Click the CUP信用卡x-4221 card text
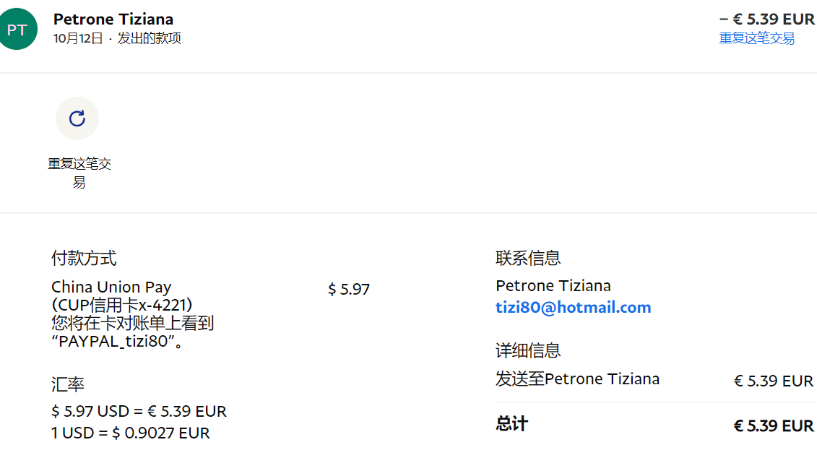817x451 pixels. [122, 305]
